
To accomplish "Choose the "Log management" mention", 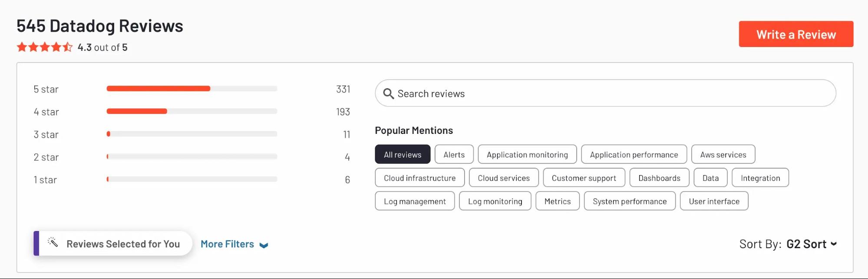I will tap(414, 201).
